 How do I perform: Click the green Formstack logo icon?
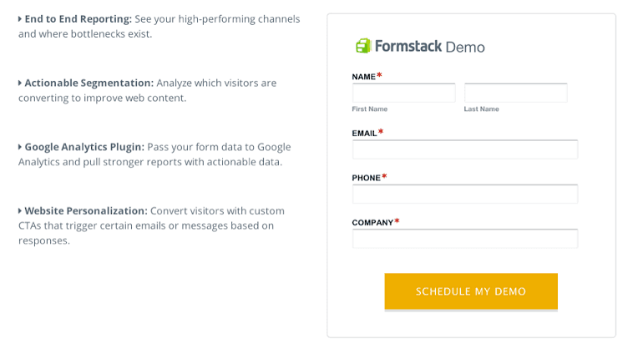tap(363, 46)
